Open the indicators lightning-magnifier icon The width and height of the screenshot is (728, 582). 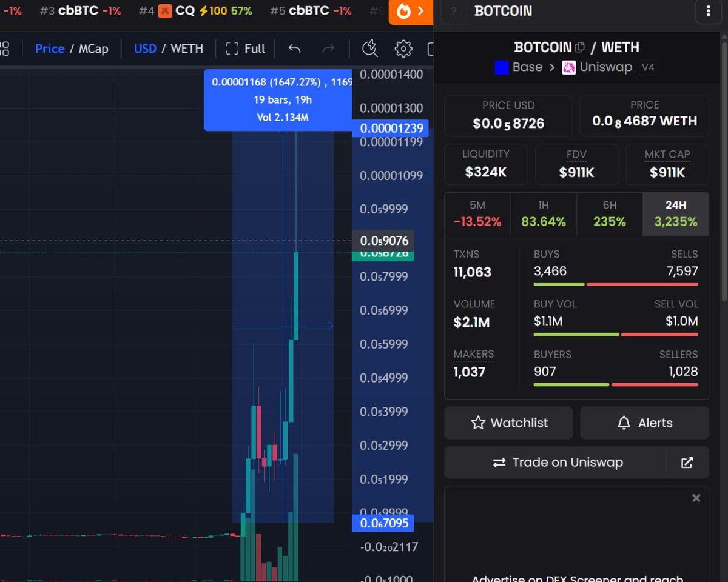[x=370, y=48]
